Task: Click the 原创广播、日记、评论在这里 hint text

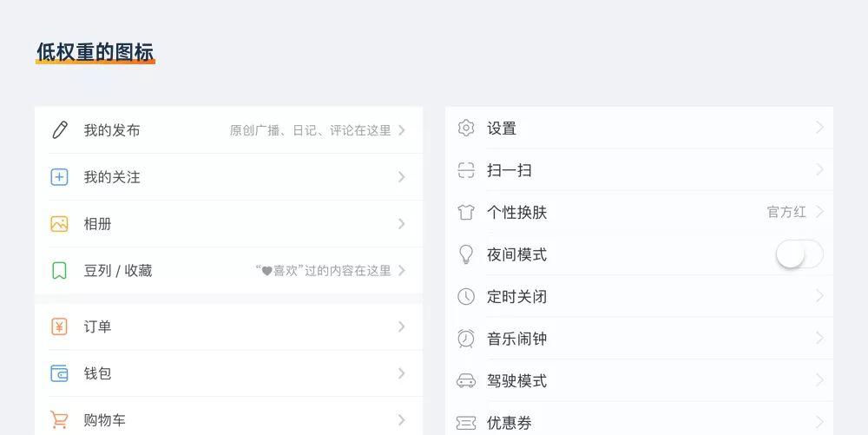Action: [x=310, y=130]
